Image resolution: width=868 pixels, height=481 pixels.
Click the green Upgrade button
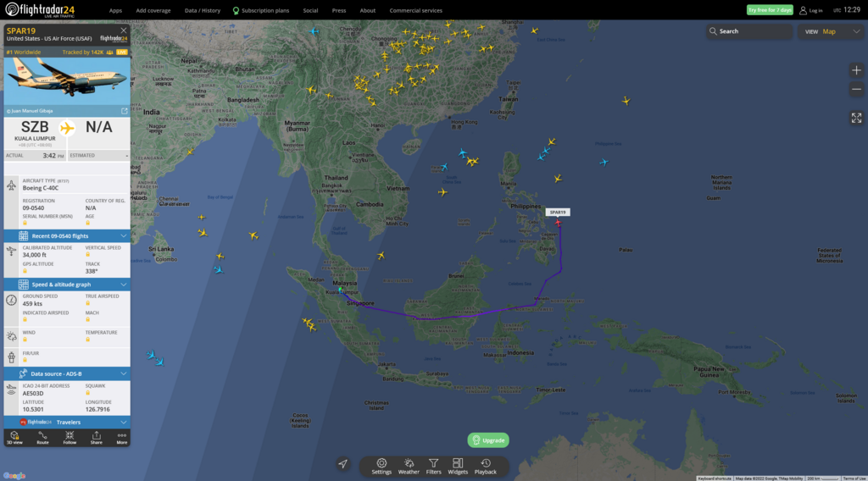click(x=488, y=440)
